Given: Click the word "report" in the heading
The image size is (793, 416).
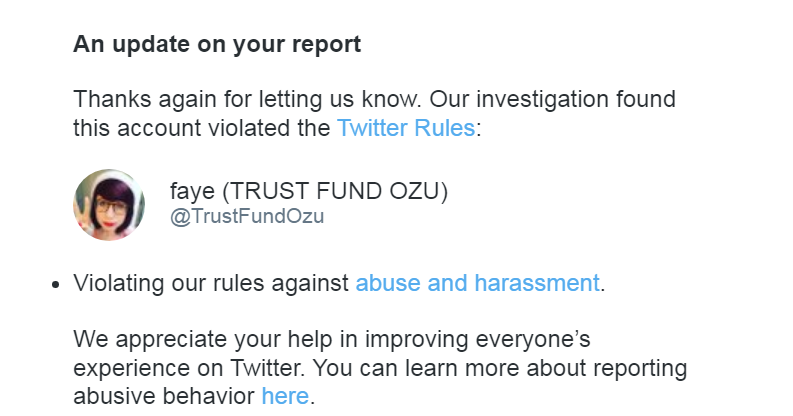Looking at the screenshot, I should [328, 45].
